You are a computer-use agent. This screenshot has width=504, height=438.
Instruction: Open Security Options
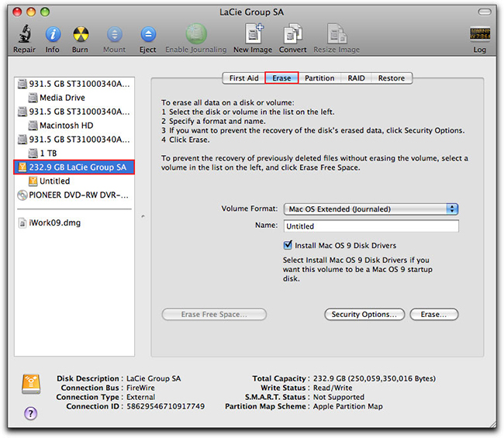pos(364,314)
